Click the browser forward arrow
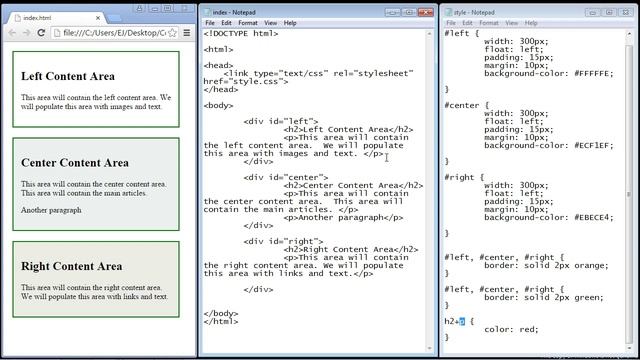640x360 pixels. click(27, 33)
